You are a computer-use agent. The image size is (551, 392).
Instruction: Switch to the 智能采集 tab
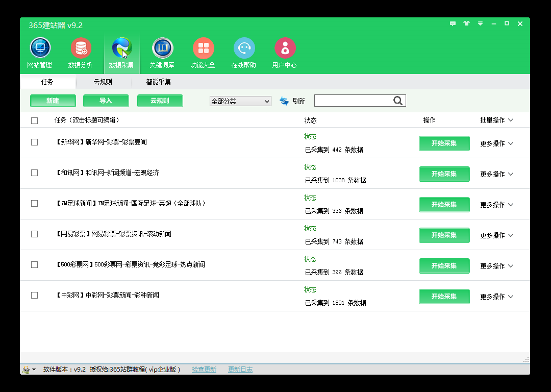pos(159,82)
